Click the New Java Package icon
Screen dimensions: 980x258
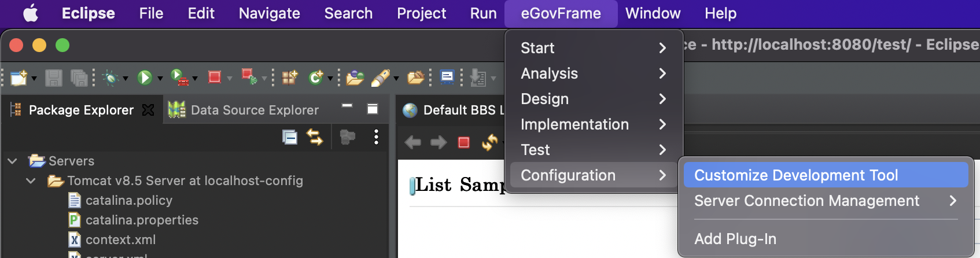289,78
